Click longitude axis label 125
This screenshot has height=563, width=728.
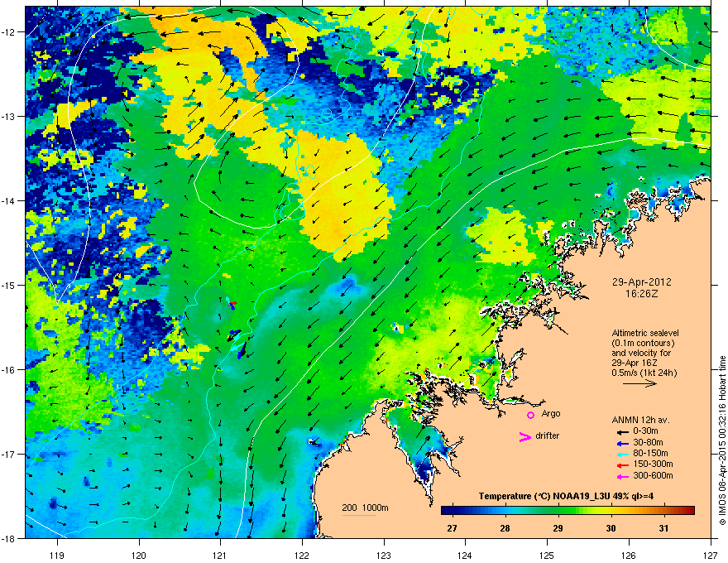(x=547, y=555)
